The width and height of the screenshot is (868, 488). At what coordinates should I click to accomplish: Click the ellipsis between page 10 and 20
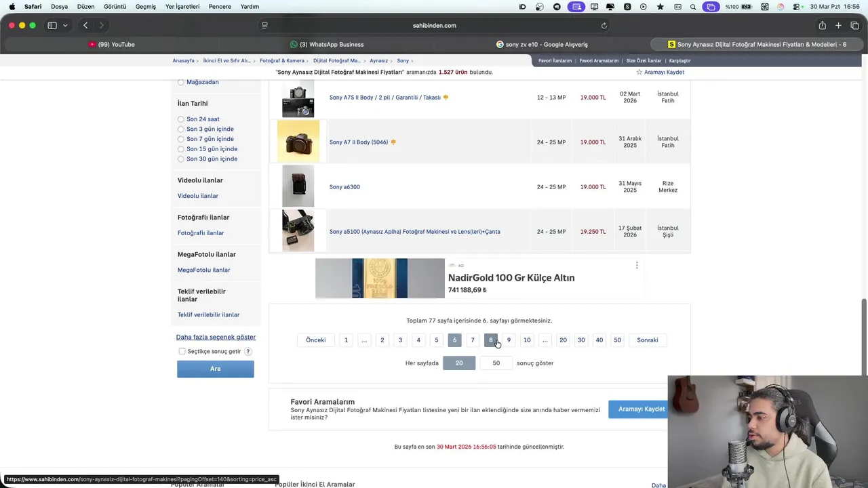(x=545, y=340)
